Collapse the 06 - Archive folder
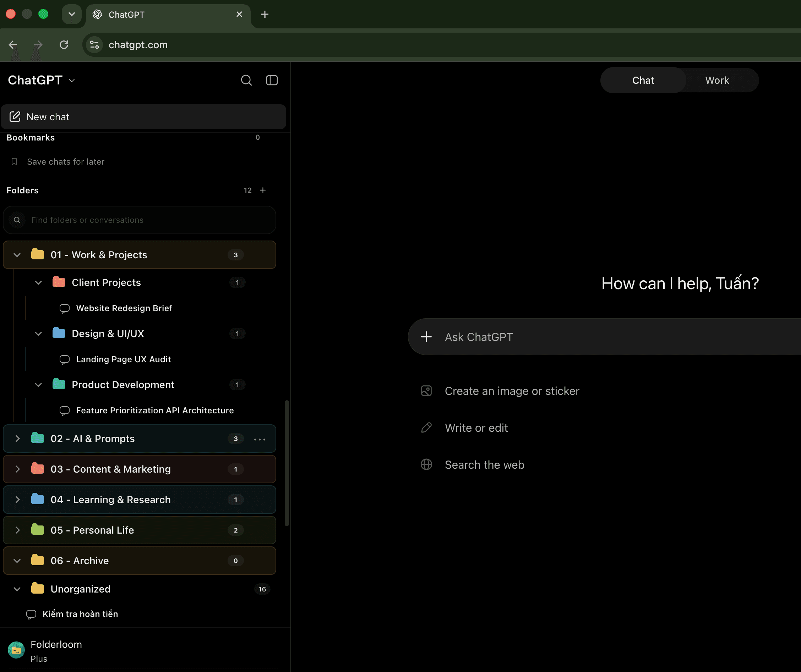Screen dimensions: 801x672 pos(17,561)
